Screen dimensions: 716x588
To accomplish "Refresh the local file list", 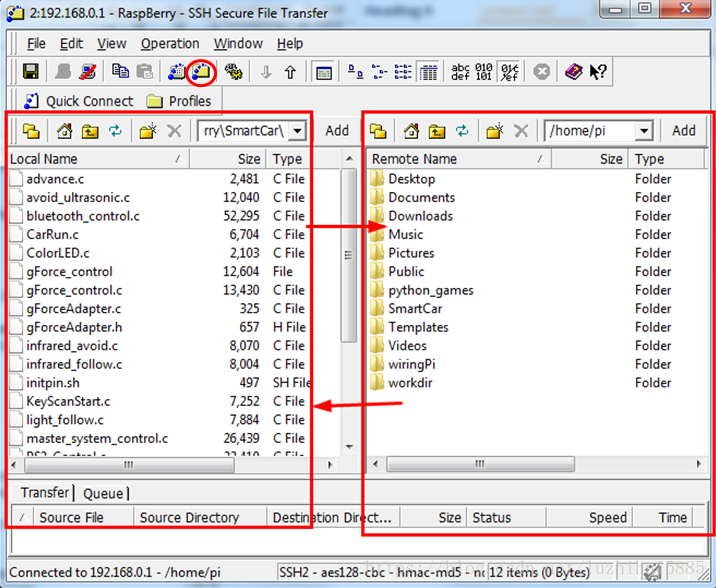I will pos(115,131).
